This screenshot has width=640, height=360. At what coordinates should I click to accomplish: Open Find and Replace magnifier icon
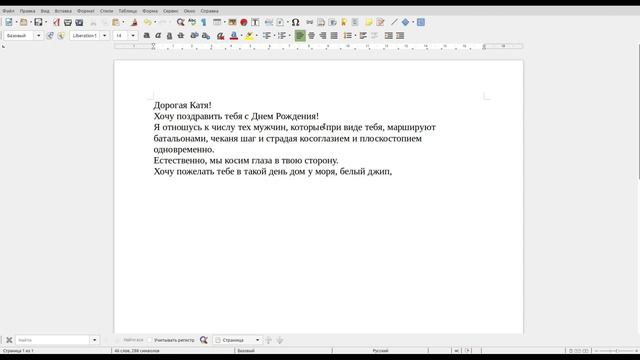[x=180, y=22]
